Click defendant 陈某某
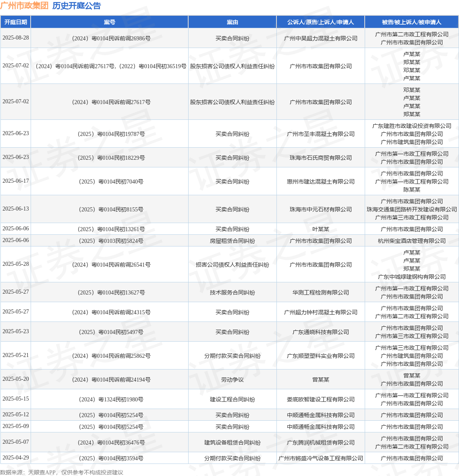The width and height of the screenshot is (459, 476). 412,190
